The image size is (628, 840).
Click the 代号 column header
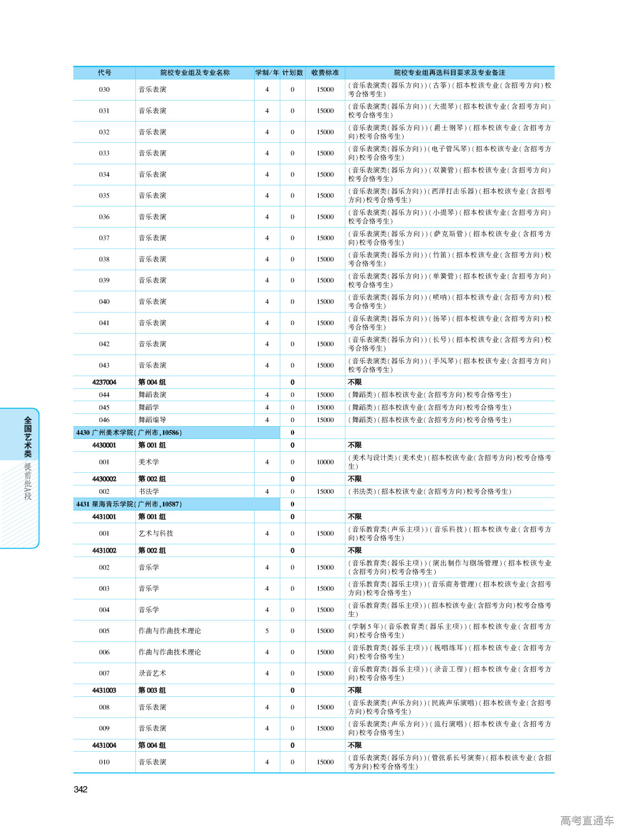tap(104, 73)
